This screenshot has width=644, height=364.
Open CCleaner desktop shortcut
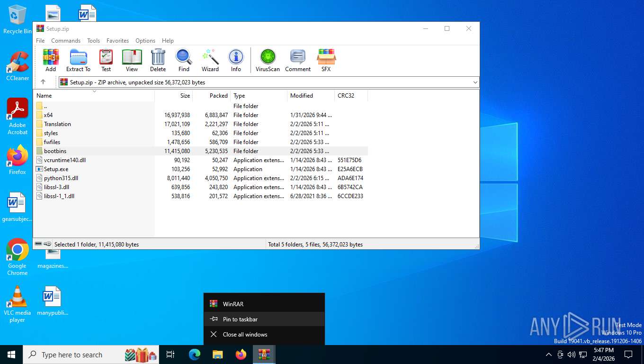(18, 66)
